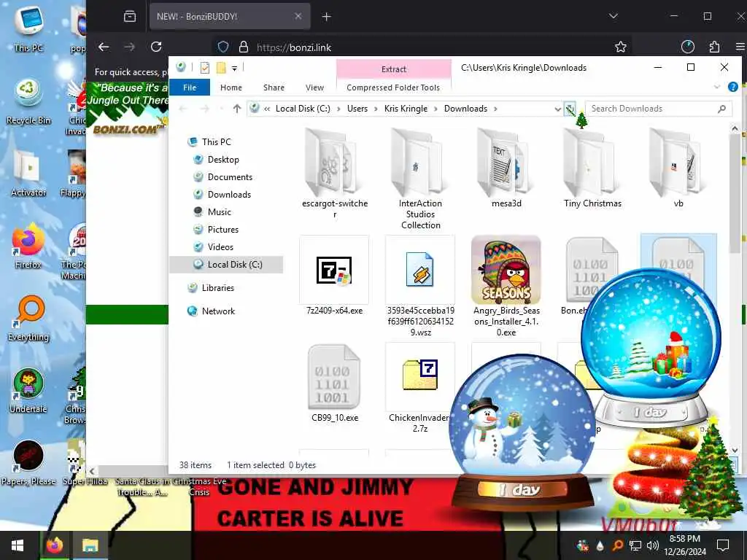Select the .wsz Winamp skin file
The image size is (747, 560).
click(419, 270)
